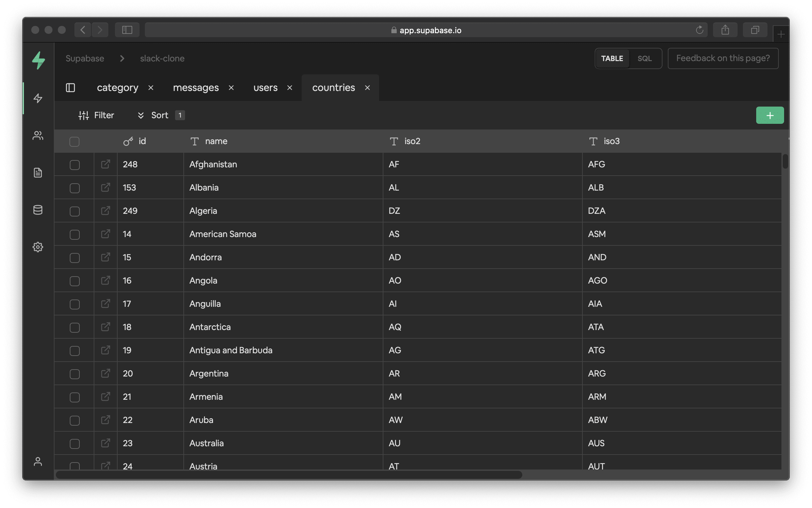Click the Filter dropdown button
This screenshot has height=508, width=812.
click(x=97, y=115)
